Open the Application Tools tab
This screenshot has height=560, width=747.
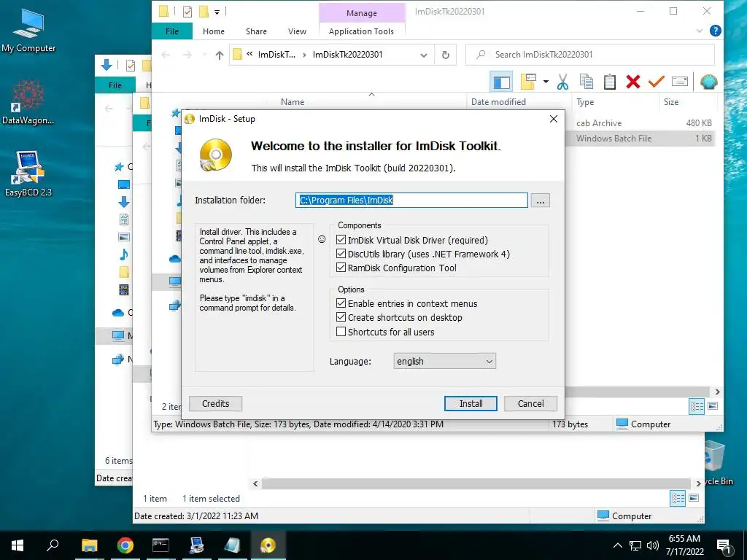tap(361, 31)
